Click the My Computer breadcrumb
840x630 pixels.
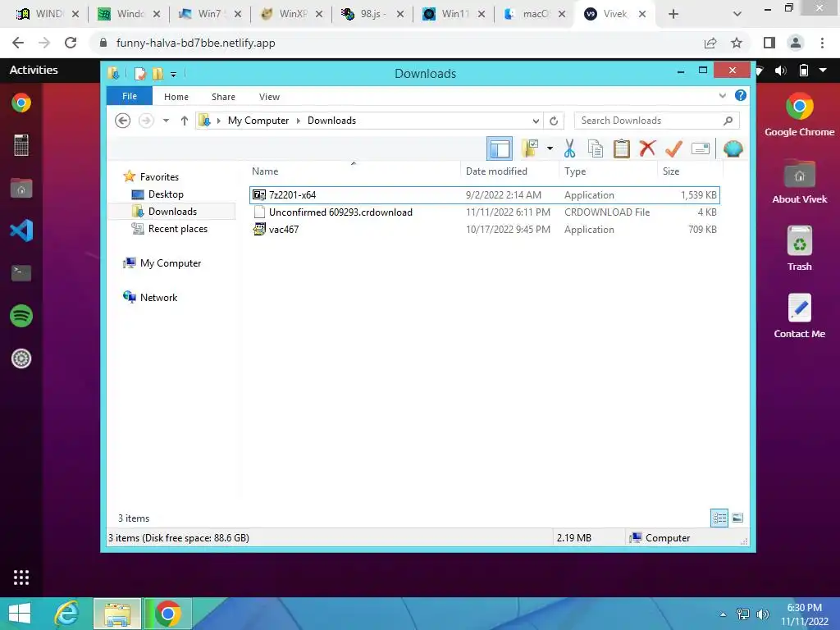coord(258,121)
